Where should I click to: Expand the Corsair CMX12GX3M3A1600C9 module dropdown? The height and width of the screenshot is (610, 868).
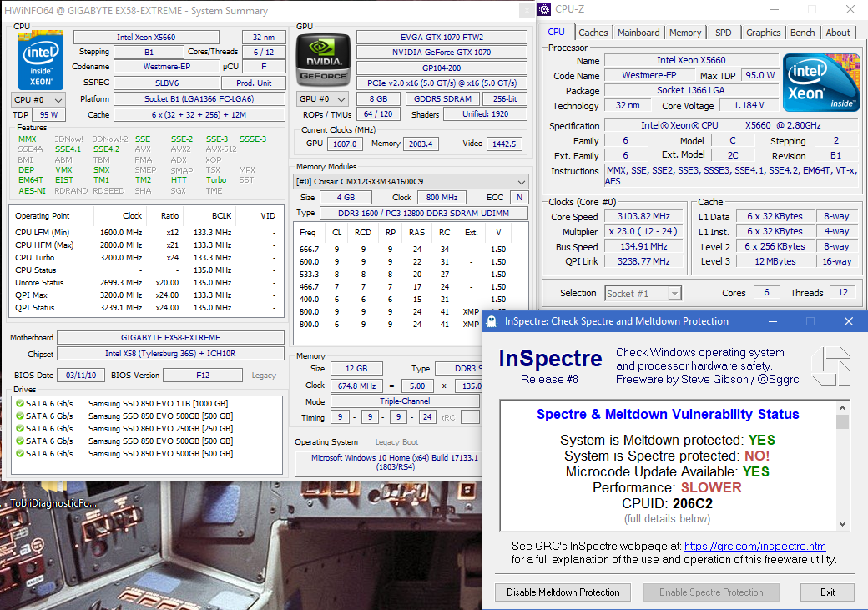pos(411,182)
